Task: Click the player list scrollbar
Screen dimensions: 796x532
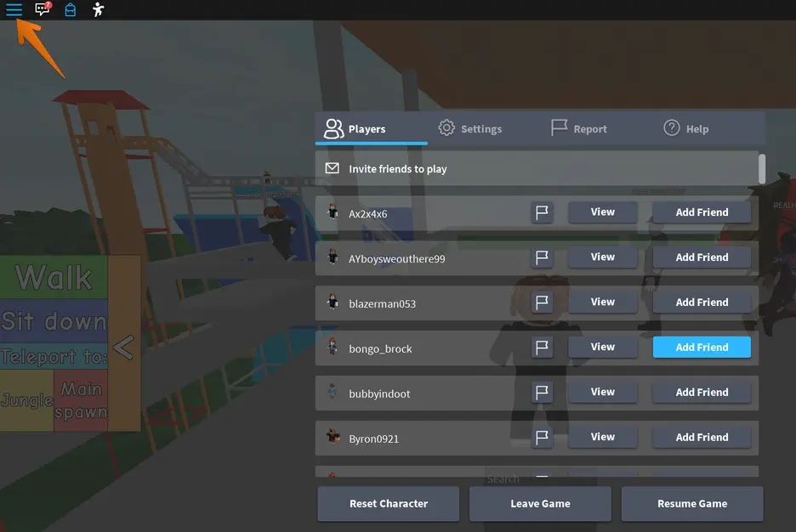Action: (761, 168)
